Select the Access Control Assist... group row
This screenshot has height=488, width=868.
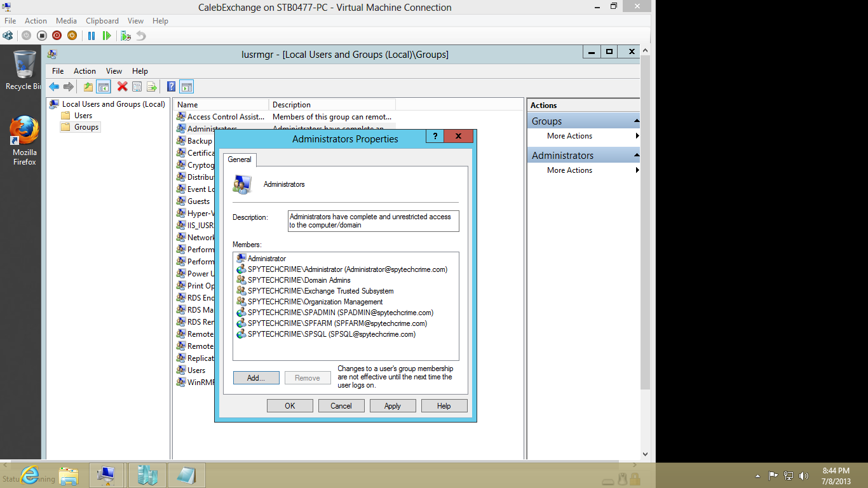pyautogui.click(x=285, y=117)
